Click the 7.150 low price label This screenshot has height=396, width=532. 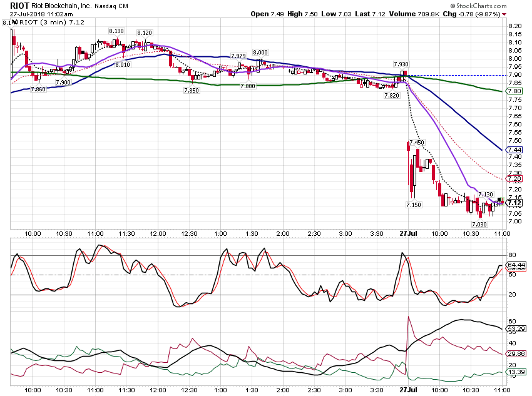(414, 205)
